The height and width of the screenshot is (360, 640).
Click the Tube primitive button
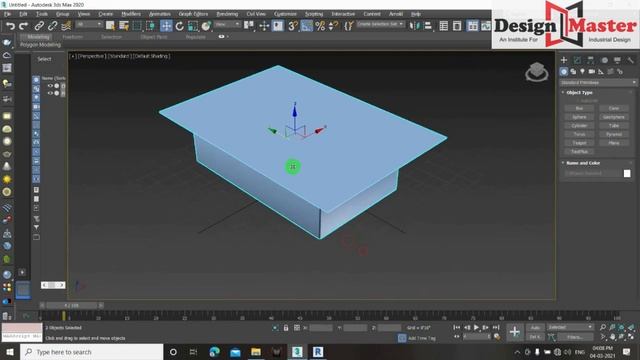point(614,126)
